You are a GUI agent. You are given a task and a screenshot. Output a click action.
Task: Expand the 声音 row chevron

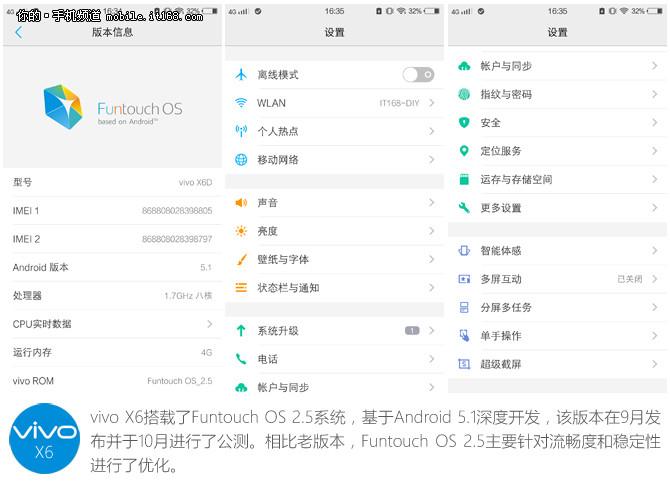tap(432, 202)
